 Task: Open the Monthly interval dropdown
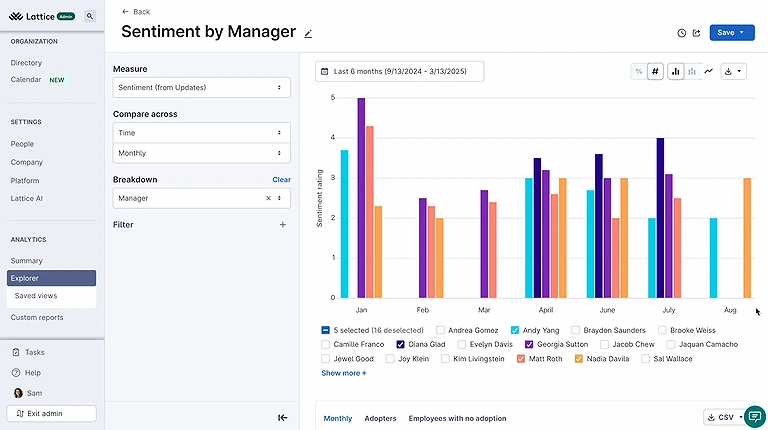[201, 153]
